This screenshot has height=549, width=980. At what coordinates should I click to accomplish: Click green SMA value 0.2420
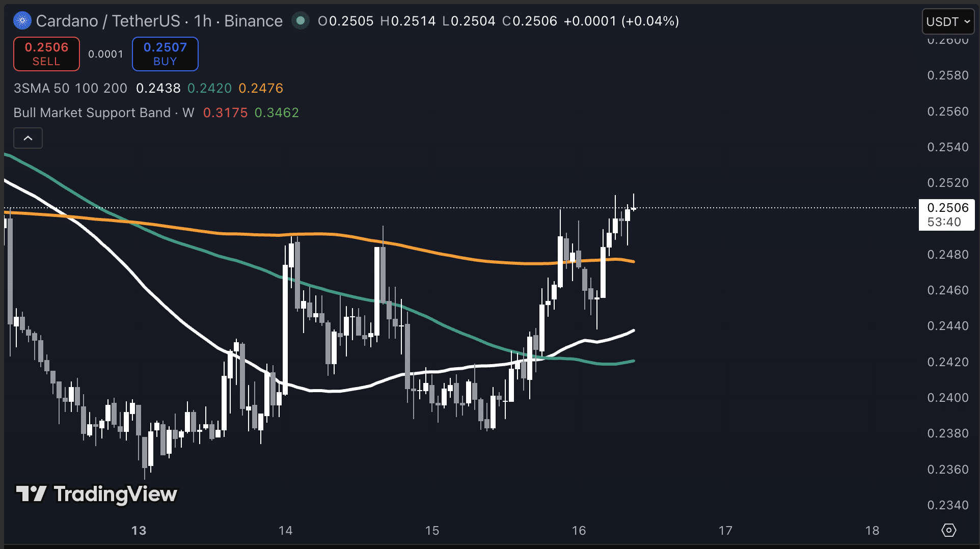209,88
